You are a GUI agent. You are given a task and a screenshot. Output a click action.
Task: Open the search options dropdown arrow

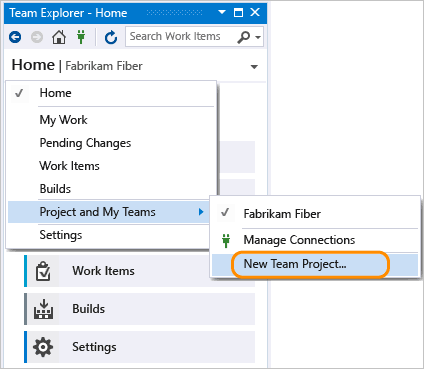pos(258,37)
